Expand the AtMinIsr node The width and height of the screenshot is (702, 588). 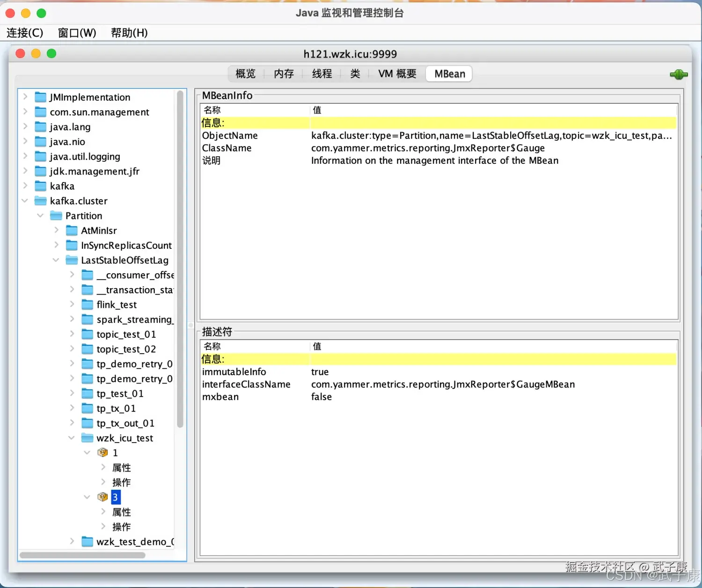pyautogui.click(x=57, y=230)
